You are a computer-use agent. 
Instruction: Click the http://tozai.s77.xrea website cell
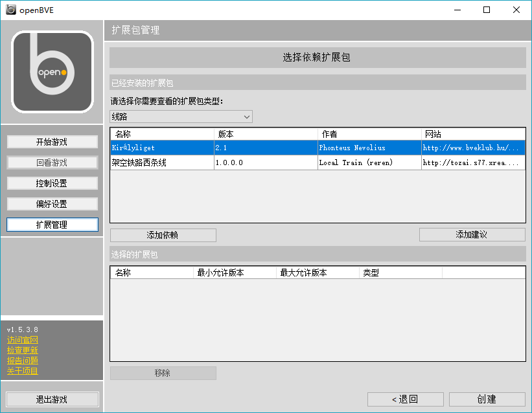(x=473, y=162)
